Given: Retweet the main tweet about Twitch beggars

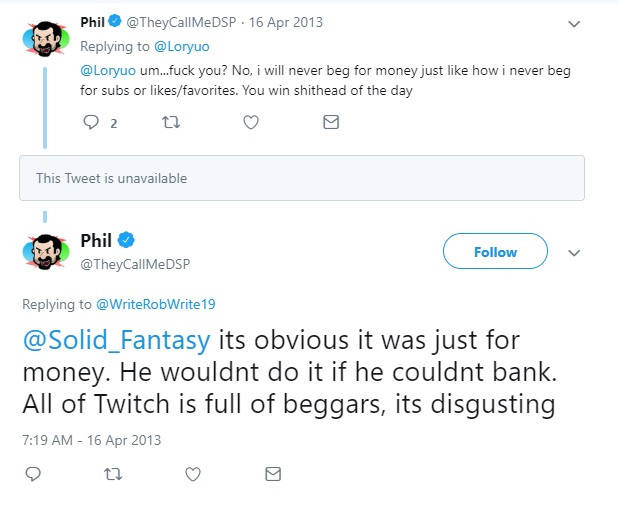Looking at the screenshot, I should (x=113, y=474).
